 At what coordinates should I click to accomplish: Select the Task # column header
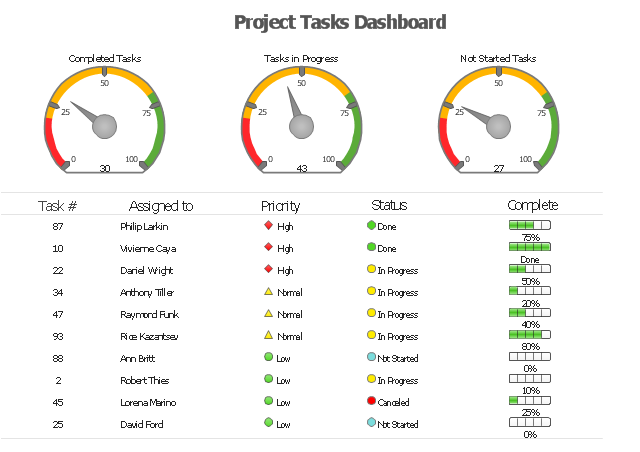click(58, 206)
